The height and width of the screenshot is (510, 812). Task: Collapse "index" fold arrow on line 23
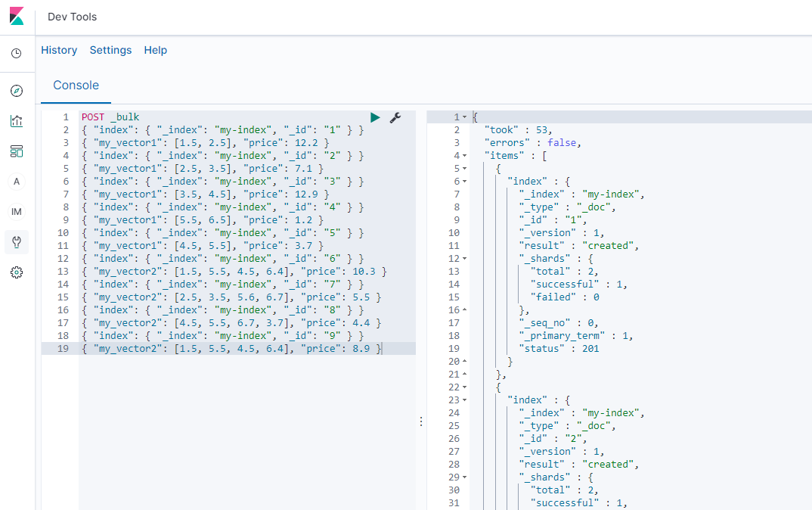(x=464, y=400)
